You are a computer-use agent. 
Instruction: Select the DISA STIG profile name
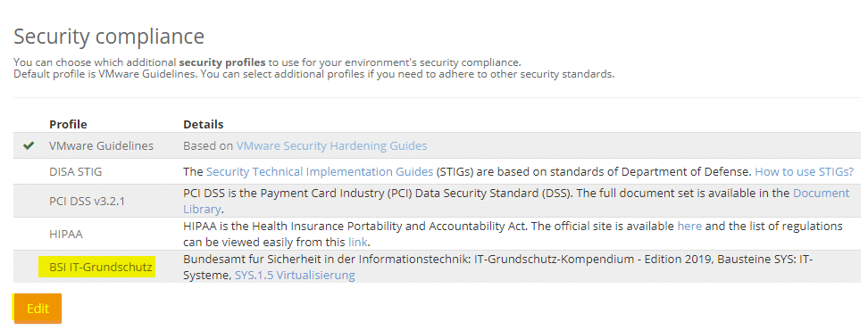pyautogui.click(x=76, y=172)
